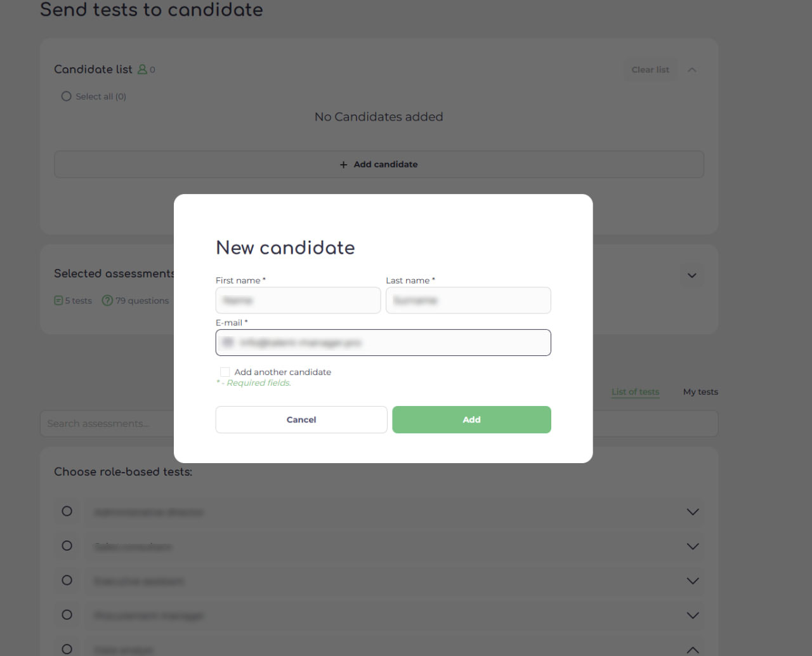The height and width of the screenshot is (656, 812).
Task: Check the Add another candidate checkbox
Action: coord(225,372)
